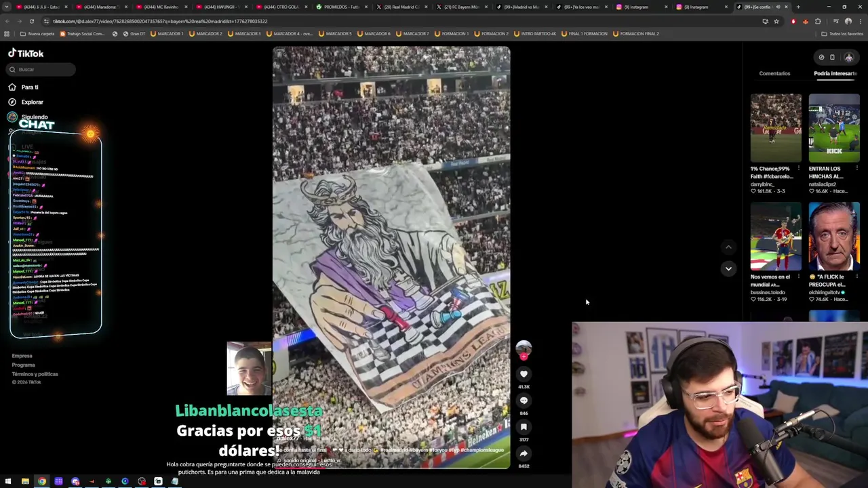Open the Trabajo Social Com... bookmark
Screen dimensions: 868x488
coord(83,33)
